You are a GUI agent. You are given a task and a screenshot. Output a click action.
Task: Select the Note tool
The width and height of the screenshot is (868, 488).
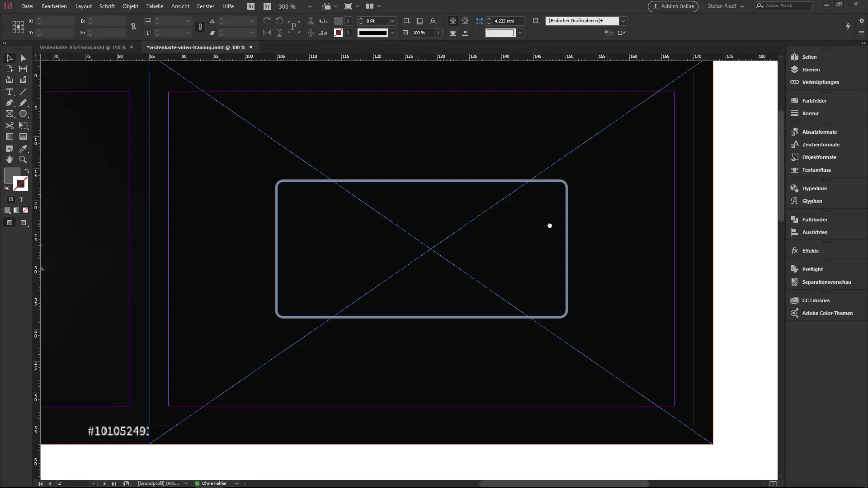(x=9, y=148)
